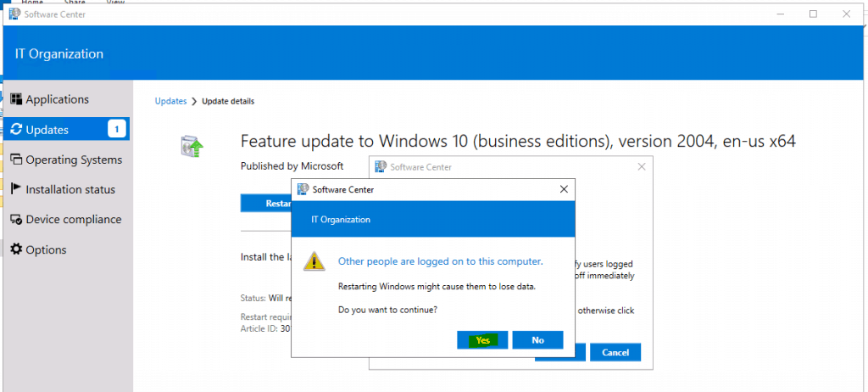Image resolution: width=868 pixels, height=392 pixels.
Task: Click the Status label text
Action: coord(253,299)
